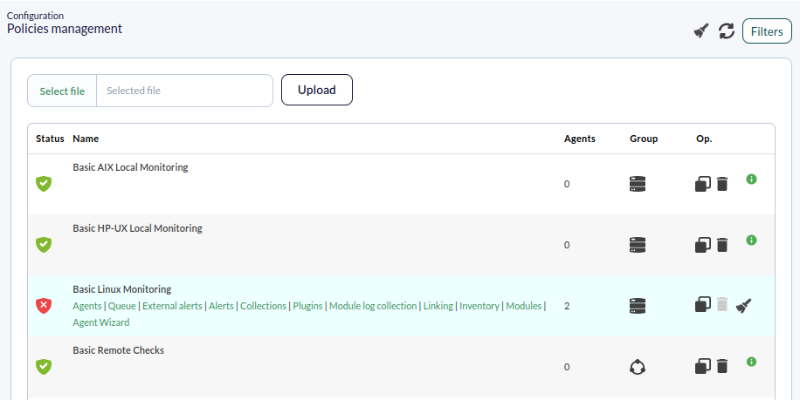Copy the Basic HP-UX Local Monitoring policy
Viewport: 800px width, 400px height.
[703, 245]
